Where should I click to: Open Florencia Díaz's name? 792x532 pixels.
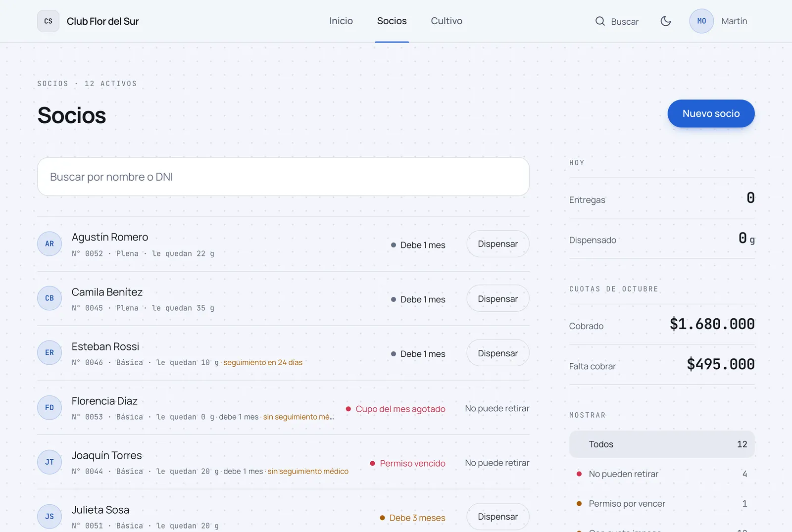pos(104,401)
